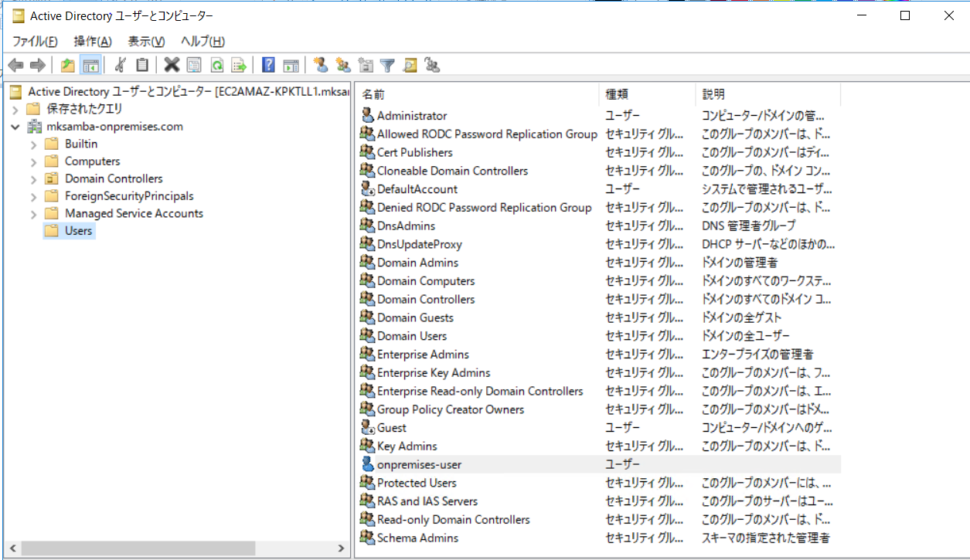This screenshot has width=970, height=560.
Task: Select Domain Controllers label in the tree
Action: [x=114, y=178]
